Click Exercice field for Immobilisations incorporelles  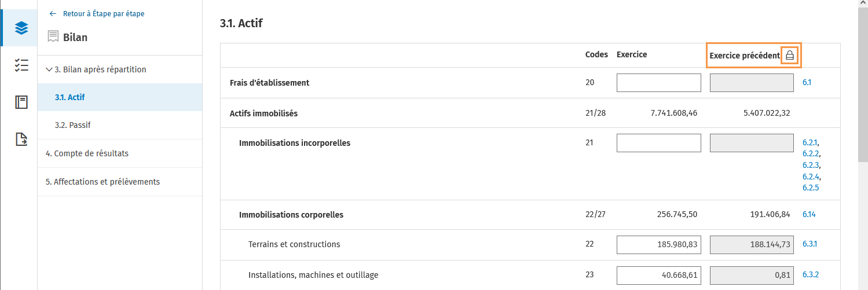click(x=659, y=143)
